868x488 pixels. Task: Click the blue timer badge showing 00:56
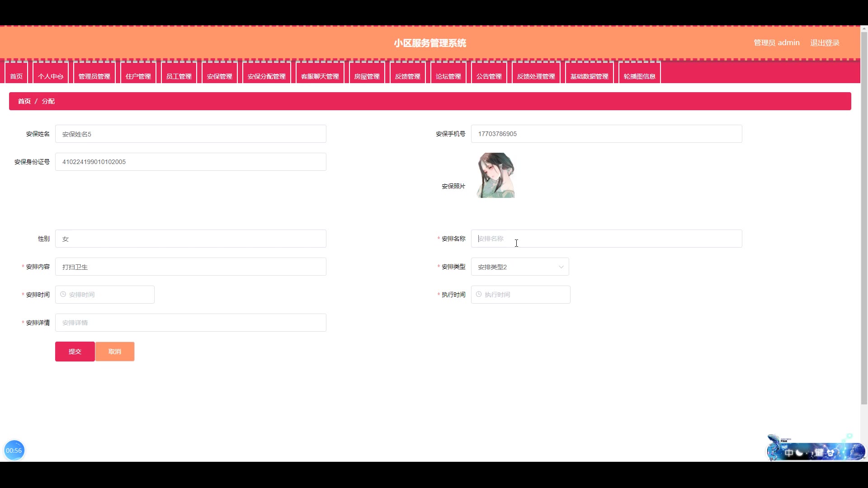coord(14,450)
